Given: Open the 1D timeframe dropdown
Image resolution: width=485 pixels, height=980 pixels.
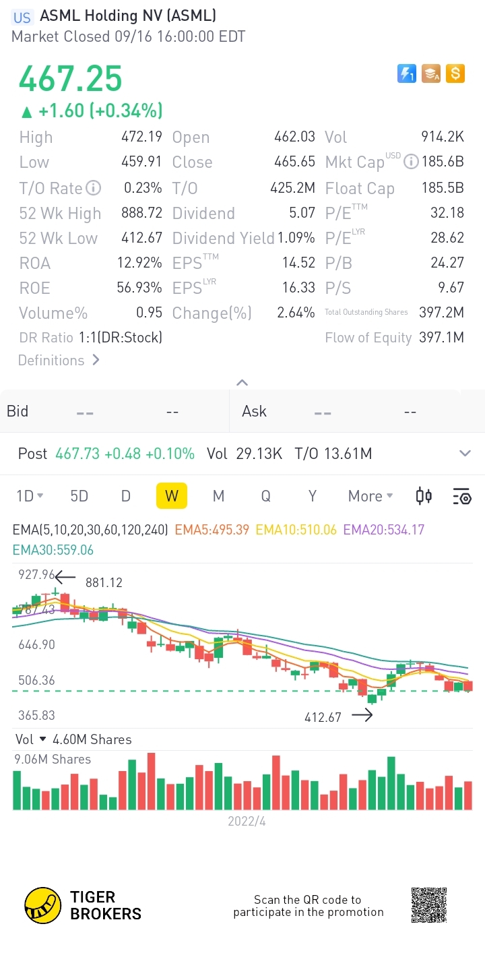Looking at the screenshot, I should 30,496.
